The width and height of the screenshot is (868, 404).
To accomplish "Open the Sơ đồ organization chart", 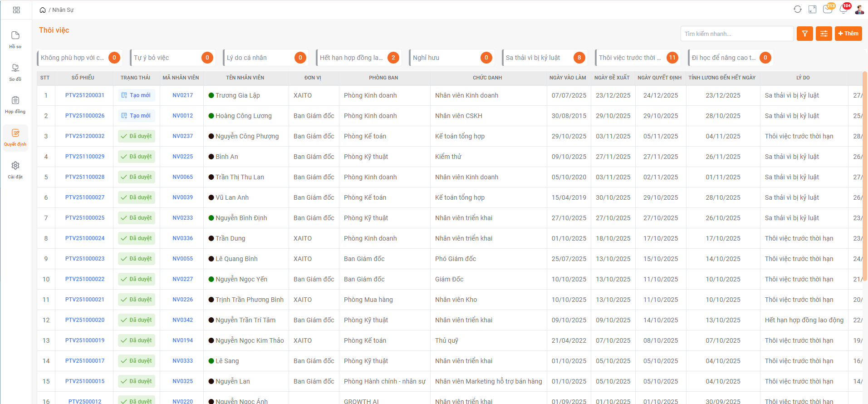I will [x=15, y=72].
